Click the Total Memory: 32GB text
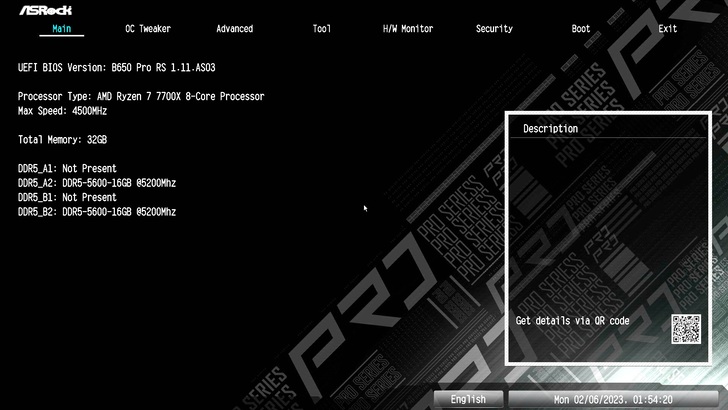The width and height of the screenshot is (728, 410). (x=62, y=140)
